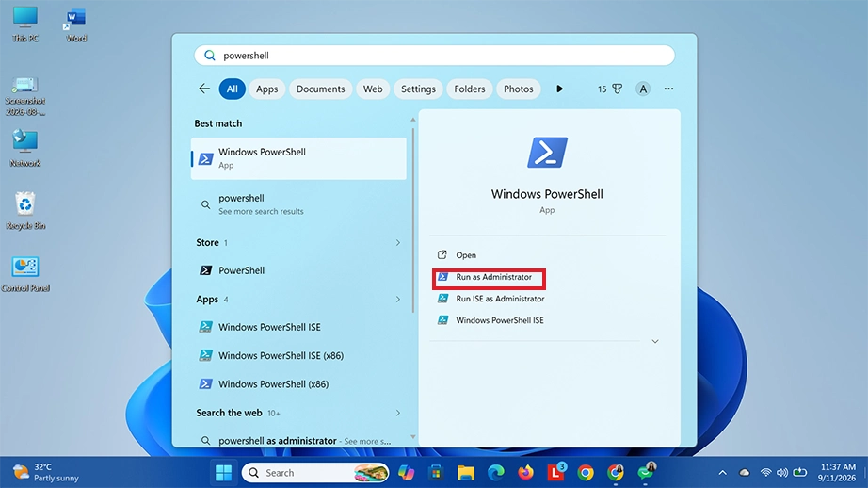Show more filter tabs with play arrow
The width and height of the screenshot is (868, 488).
point(559,89)
